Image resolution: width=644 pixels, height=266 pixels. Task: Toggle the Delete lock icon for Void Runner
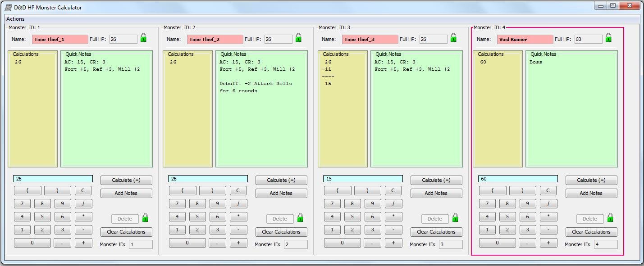pos(609,218)
